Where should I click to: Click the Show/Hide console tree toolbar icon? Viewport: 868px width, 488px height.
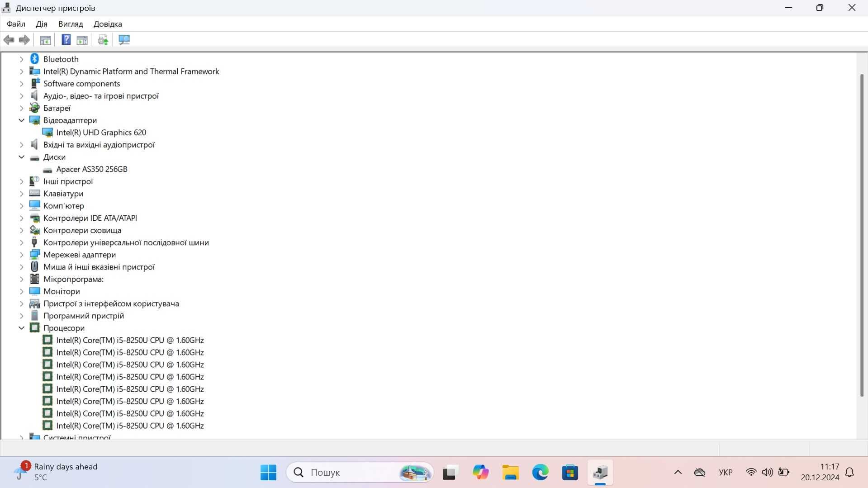pyautogui.click(x=45, y=40)
